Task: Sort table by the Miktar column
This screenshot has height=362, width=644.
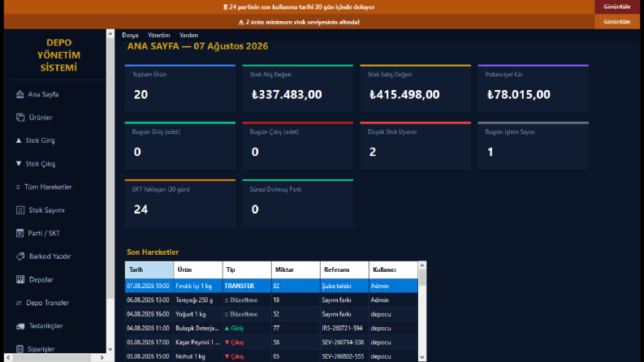Action: [296, 269]
